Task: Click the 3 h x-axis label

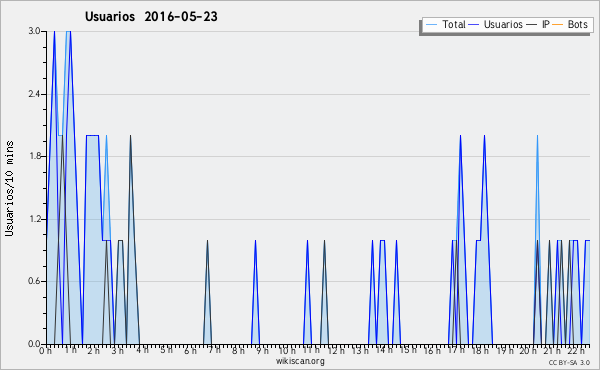Action: [x=118, y=350]
